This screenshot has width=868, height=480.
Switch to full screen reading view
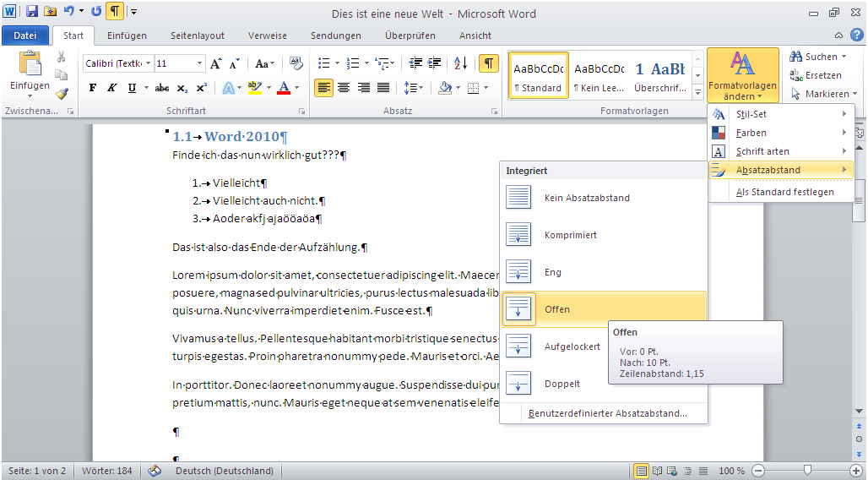[657, 472]
